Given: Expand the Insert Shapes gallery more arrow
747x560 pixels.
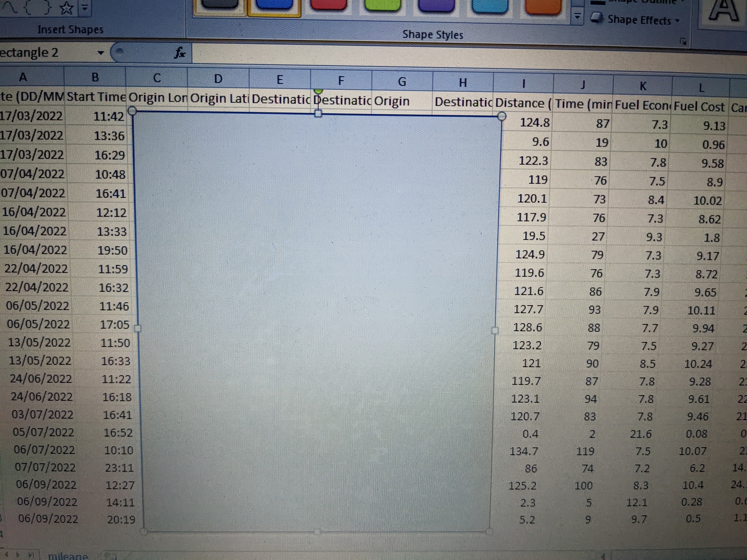Looking at the screenshot, I should 84,8.
